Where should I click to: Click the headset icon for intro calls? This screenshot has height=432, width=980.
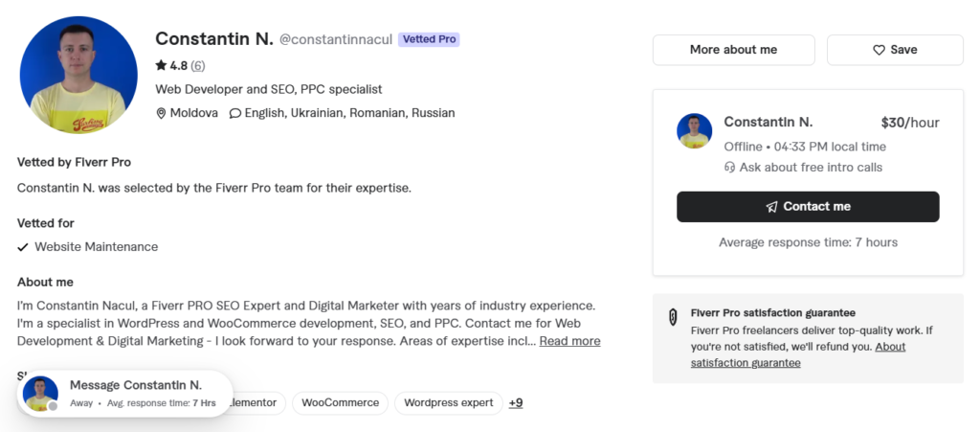coord(729,168)
